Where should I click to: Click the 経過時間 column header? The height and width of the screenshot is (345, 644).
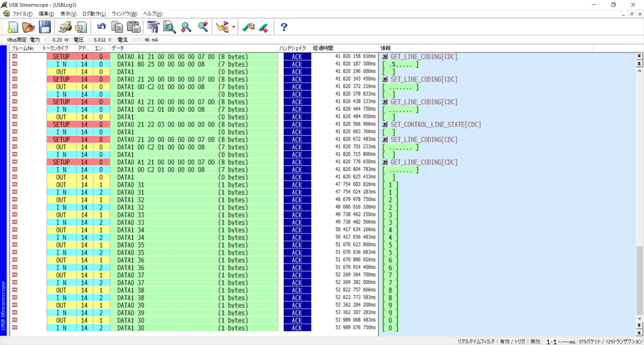pyautogui.click(x=344, y=48)
